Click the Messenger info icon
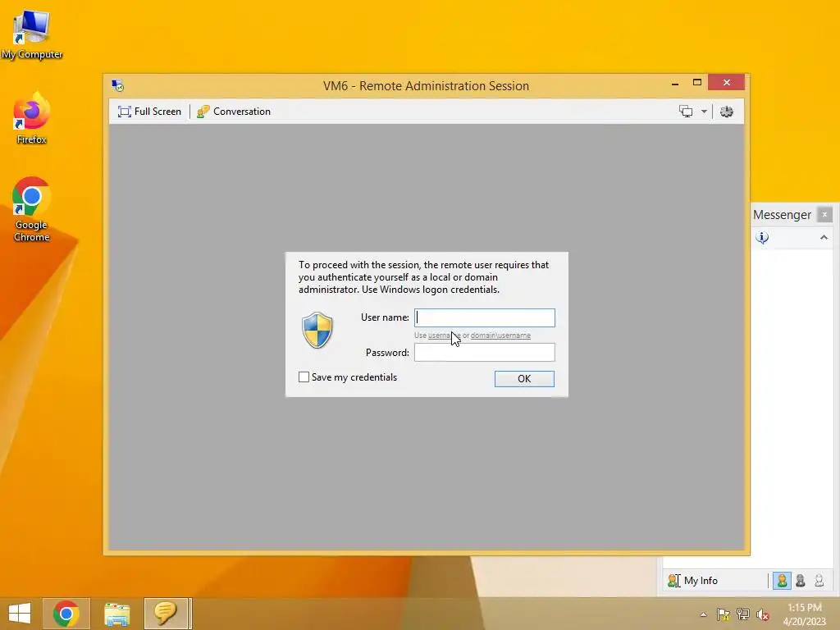Viewport: 840px width, 630px height. click(762, 237)
